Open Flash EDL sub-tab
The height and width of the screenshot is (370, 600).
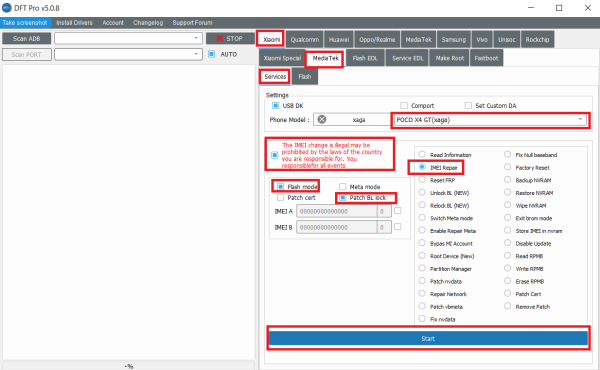[365, 58]
